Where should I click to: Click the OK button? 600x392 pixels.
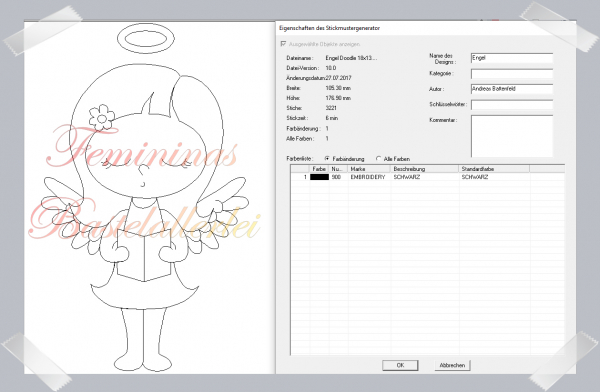tap(400, 365)
